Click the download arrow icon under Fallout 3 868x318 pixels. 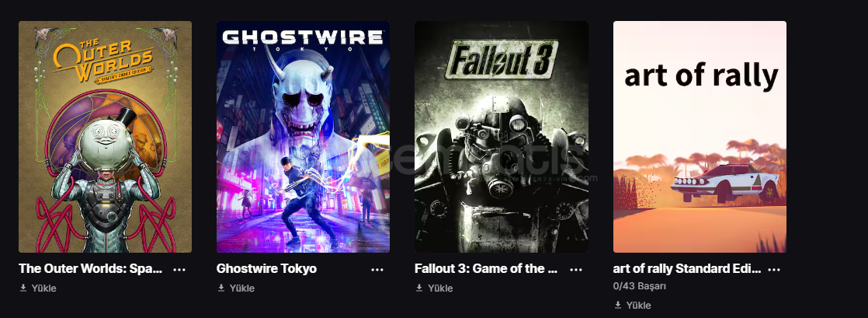tap(419, 288)
